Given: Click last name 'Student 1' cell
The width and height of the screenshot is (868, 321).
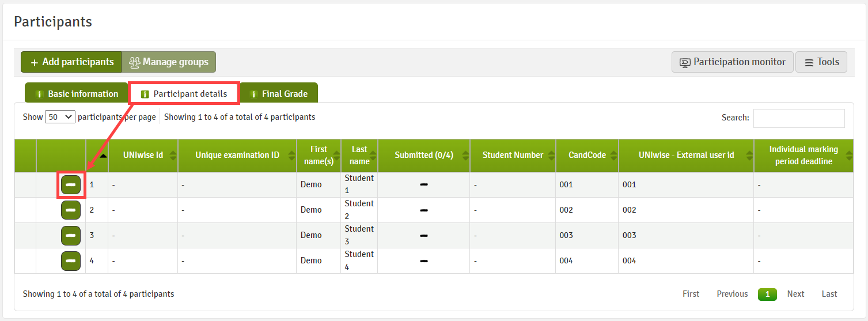Looking at the screenshot, I should [x=359, y=184].
